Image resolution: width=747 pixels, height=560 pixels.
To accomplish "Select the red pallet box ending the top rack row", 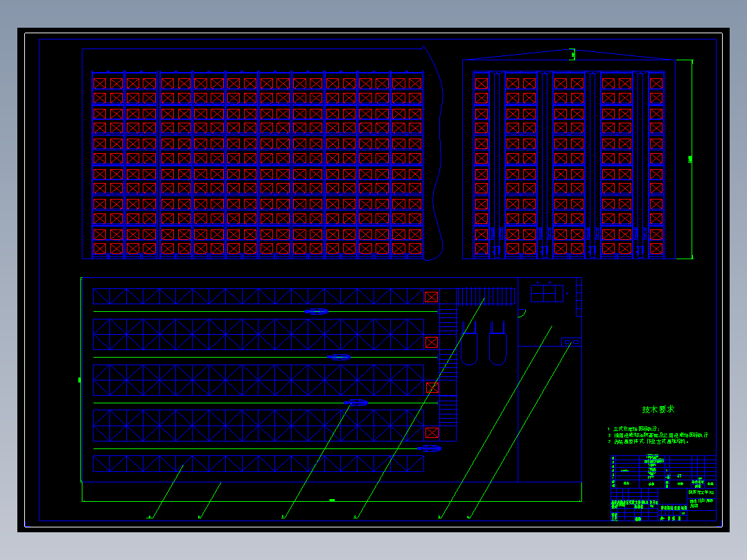I will (x=431, y=297).
